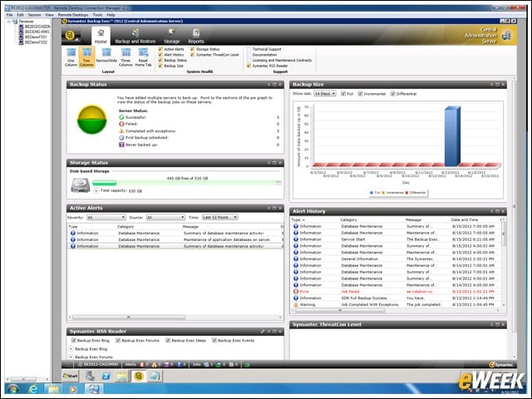
Task: Open Internet Explorer on host taskbar
Action: 33,389
